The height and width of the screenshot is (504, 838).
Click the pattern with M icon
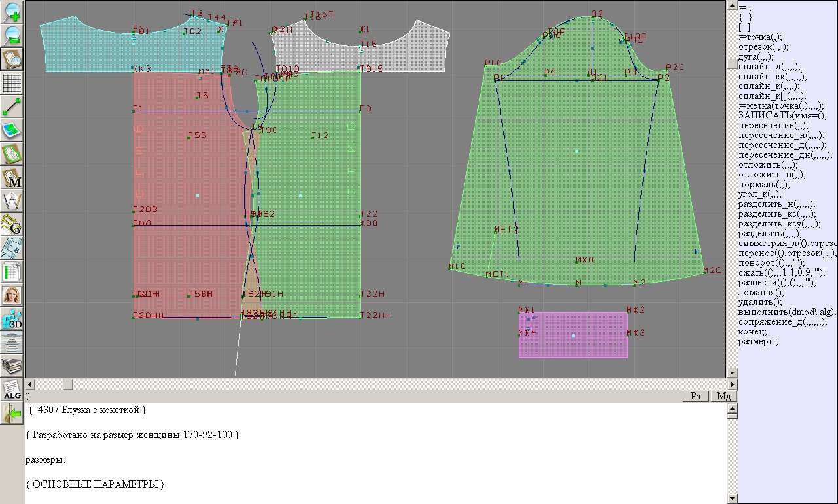coord(12,179)
